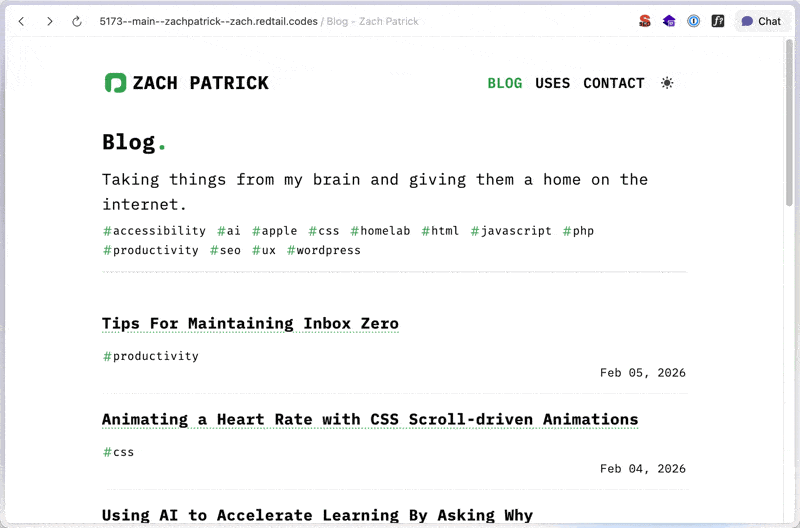Open the CONTACT navigation item
Image resolution: width=800 pixels, height=528 pixels.
pos(614,83)
